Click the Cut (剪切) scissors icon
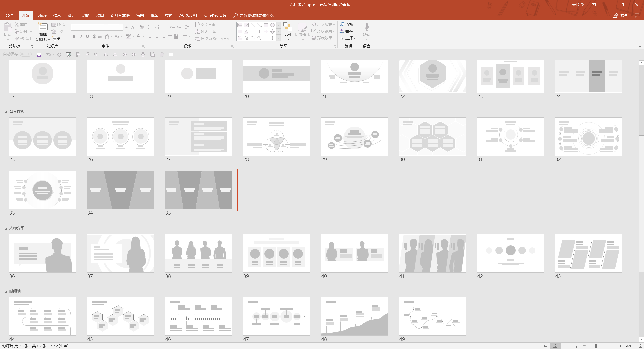The image size is (644, 349). tap(17, 25)
